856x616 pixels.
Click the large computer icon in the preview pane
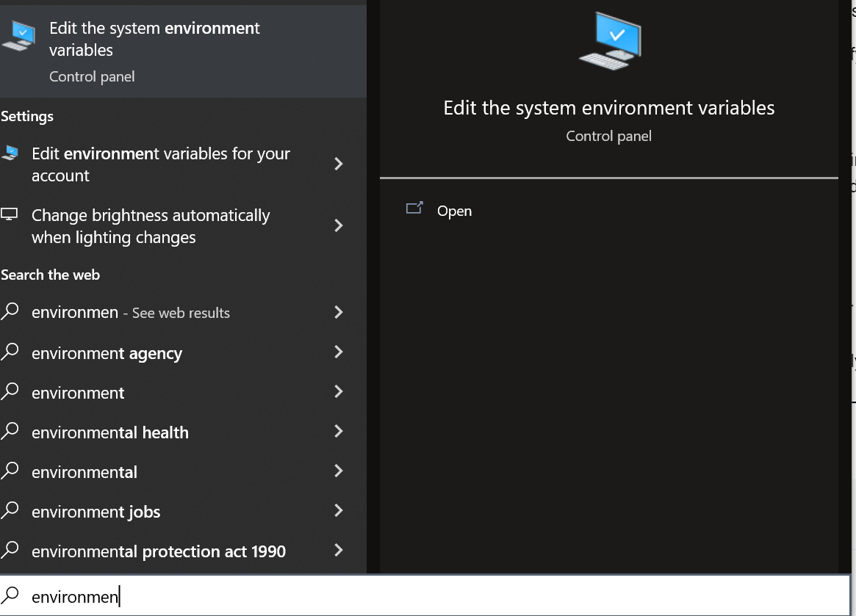coord(608,42)
